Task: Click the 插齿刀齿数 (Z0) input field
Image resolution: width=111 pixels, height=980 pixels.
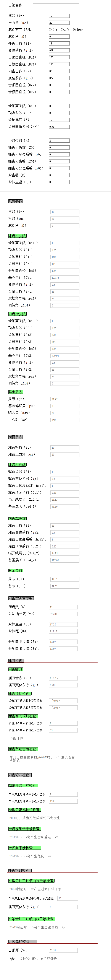Action: coord(59,148)
